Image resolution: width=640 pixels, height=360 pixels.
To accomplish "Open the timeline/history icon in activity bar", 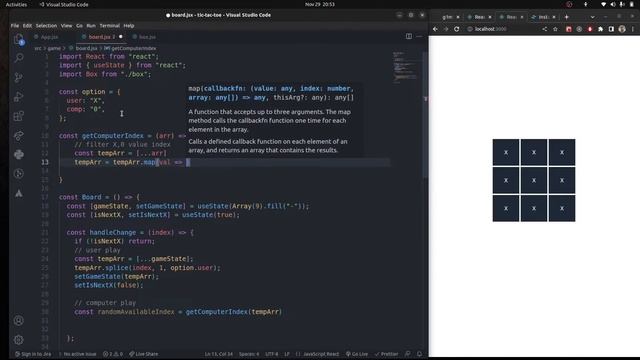I will coord(19,173).
